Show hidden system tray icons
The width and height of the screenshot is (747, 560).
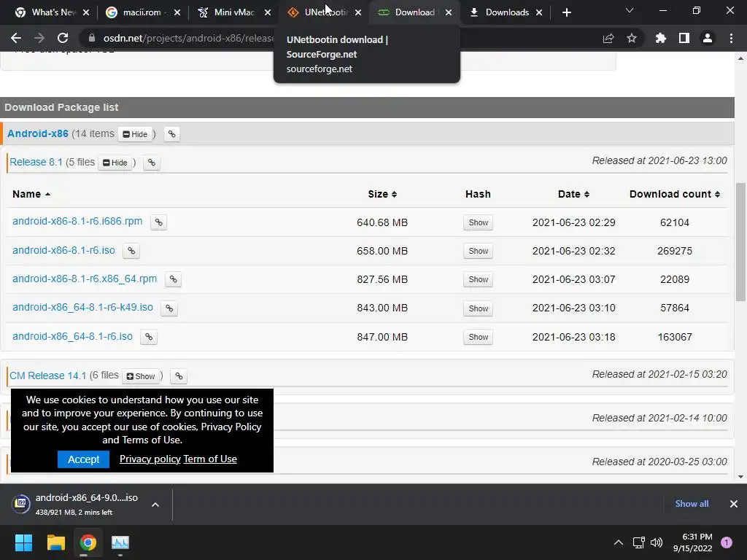point(619,542)
